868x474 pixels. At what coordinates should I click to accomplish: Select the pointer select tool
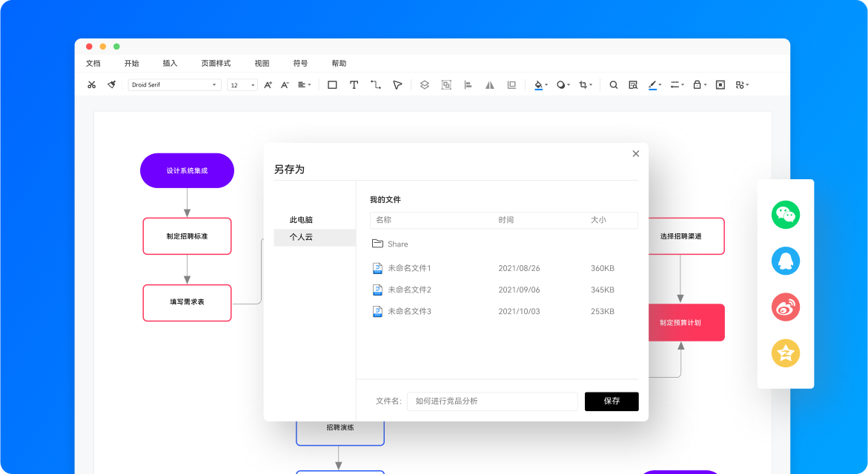pyautogui.click(x=397, y=84)
